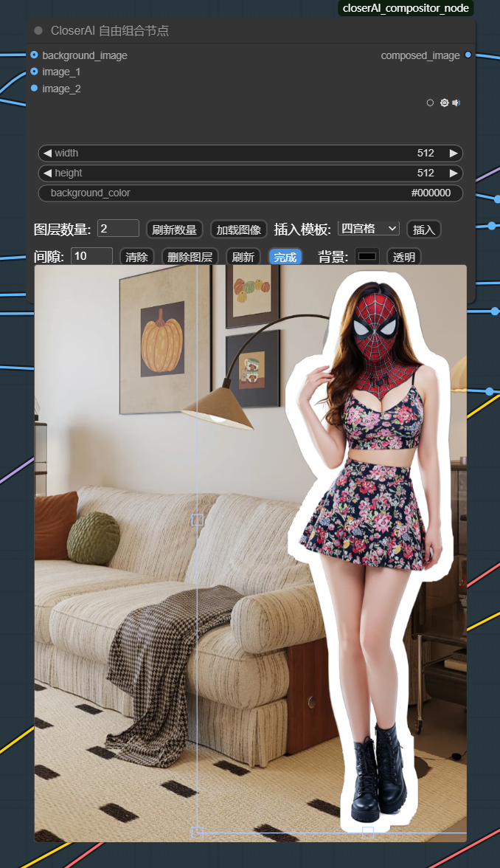Click the bottom-middle selection handle on canvas

(x=368, y=832)
